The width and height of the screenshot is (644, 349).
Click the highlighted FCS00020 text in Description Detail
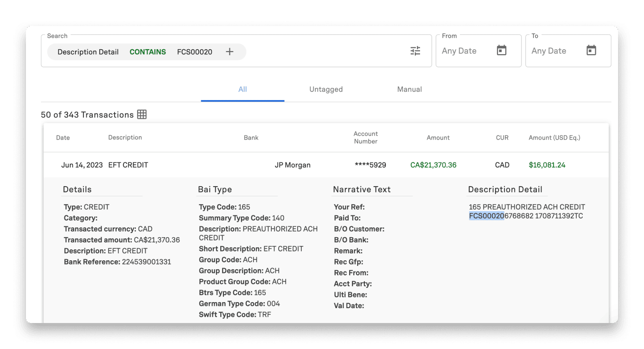pos(486,216)
